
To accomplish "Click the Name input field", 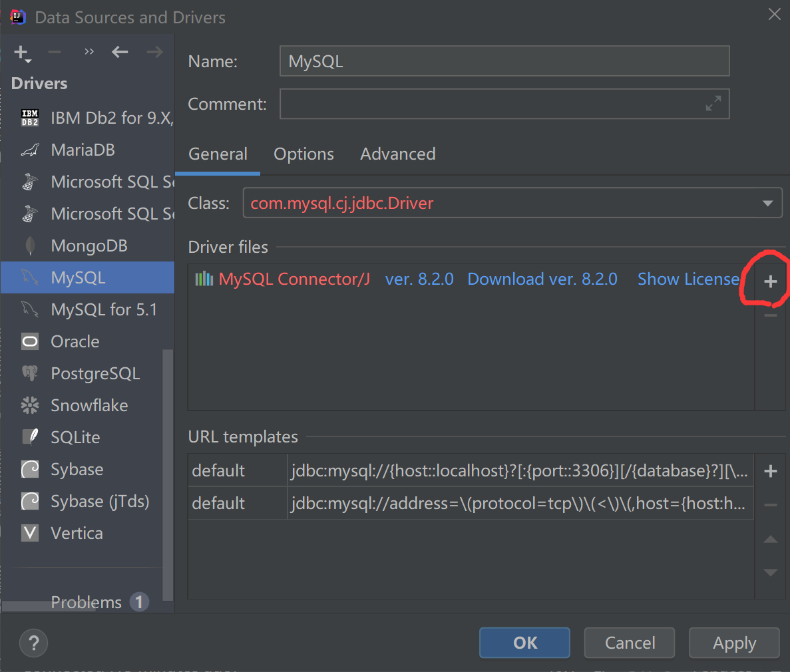I will tap(504, 61).
